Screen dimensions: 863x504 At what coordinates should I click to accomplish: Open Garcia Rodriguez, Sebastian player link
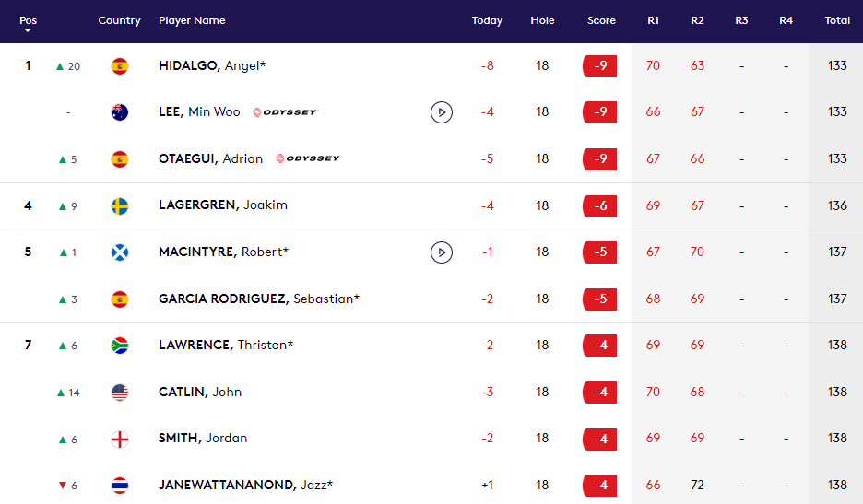(258, 299)
